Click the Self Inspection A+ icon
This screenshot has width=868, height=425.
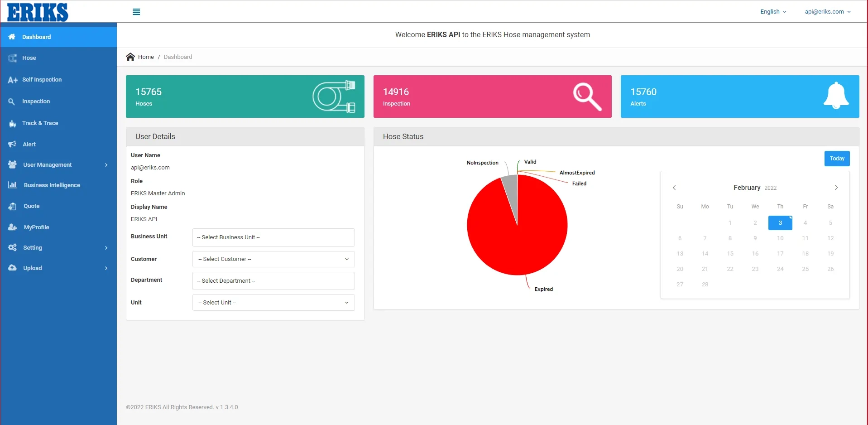pyautogui.click(x=13, y=80)
